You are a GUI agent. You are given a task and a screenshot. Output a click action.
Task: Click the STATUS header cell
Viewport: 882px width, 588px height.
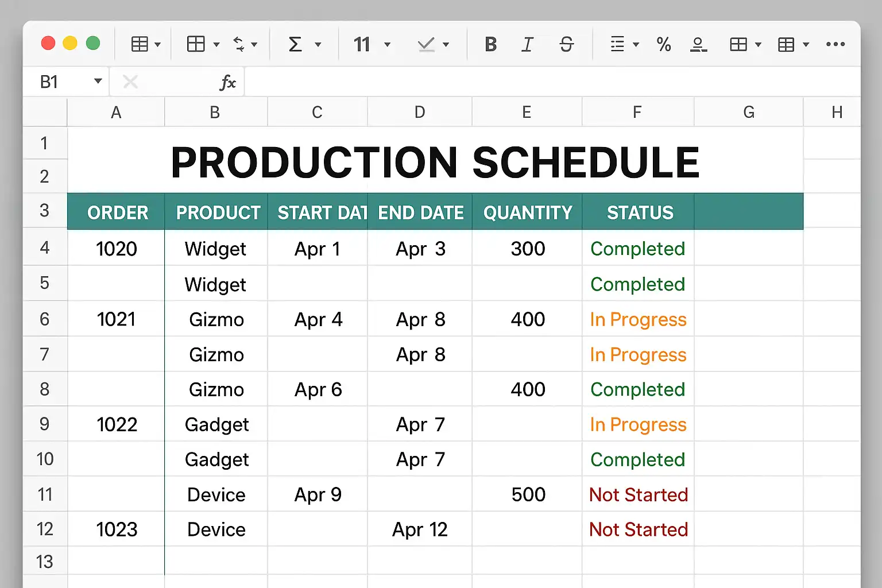coord(640,212)
